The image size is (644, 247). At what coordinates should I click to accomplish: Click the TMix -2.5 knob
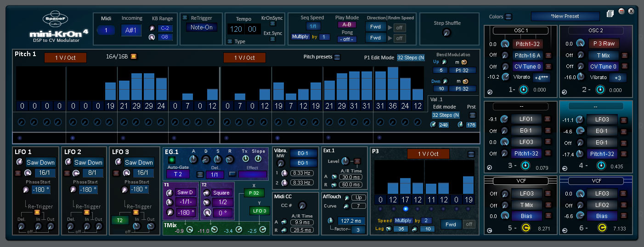click(262, 229)
